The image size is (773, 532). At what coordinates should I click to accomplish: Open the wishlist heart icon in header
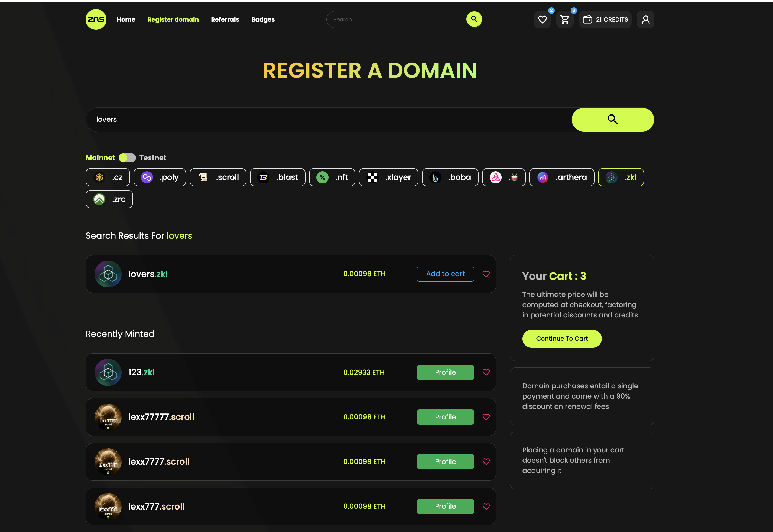point(542,20)
